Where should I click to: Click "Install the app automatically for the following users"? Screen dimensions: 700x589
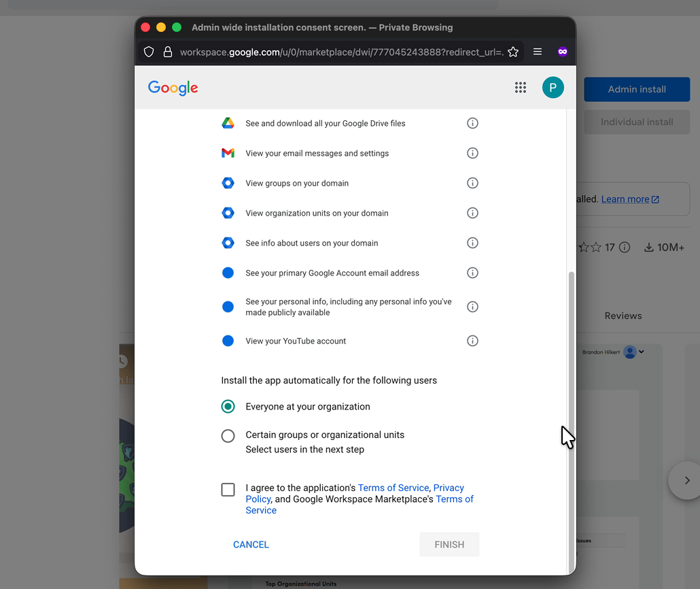click(x=329, y=380)
